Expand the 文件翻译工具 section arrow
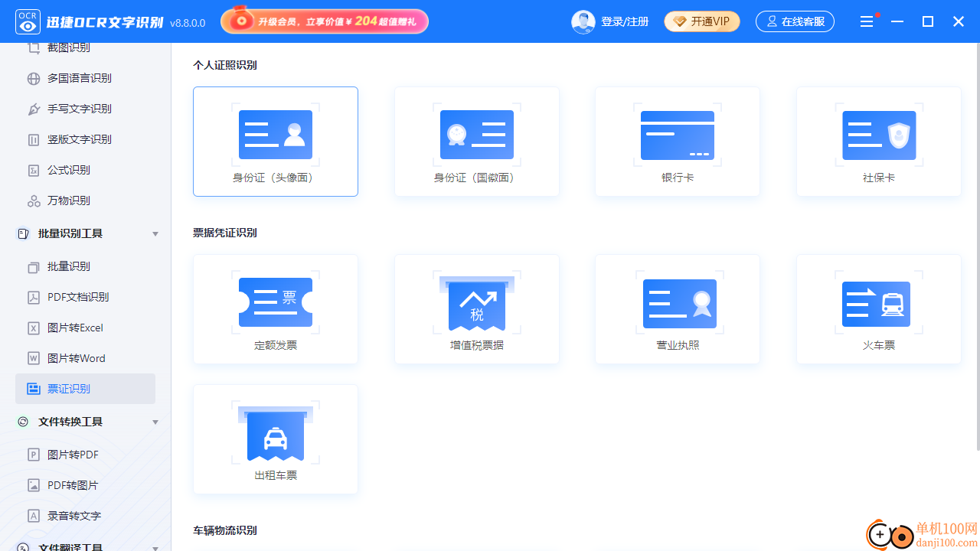980x551 pixels. [x=155, y=547]
